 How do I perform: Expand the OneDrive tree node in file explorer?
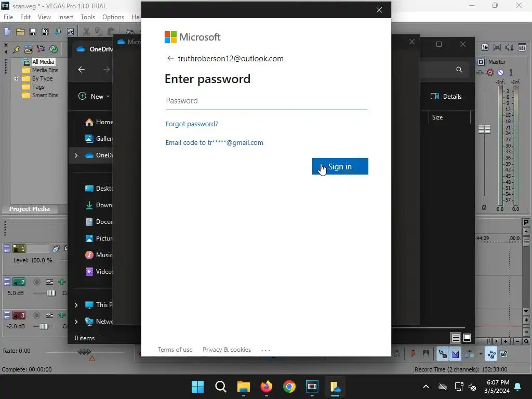[76, 155]
